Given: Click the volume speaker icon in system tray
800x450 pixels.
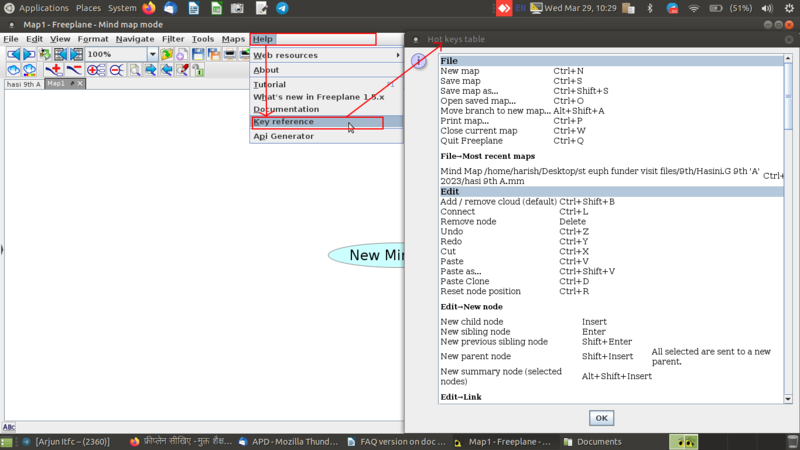Looking at the screenshot, I should coord(767,8).
